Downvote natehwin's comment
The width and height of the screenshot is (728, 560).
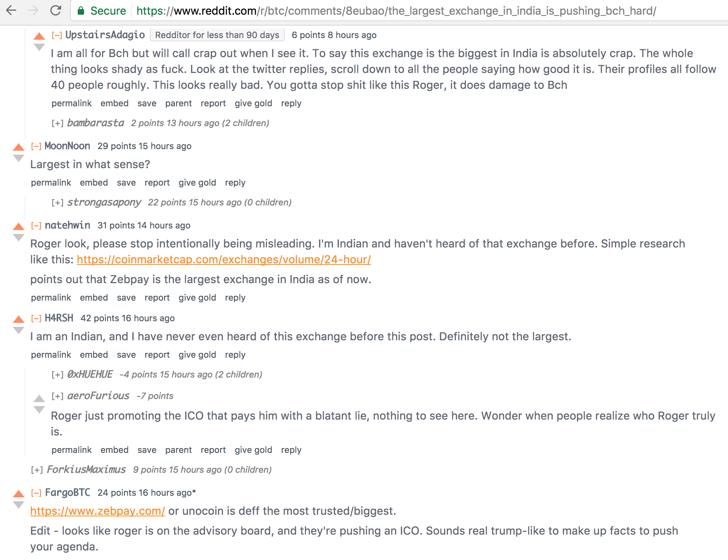tap(19, 238)
